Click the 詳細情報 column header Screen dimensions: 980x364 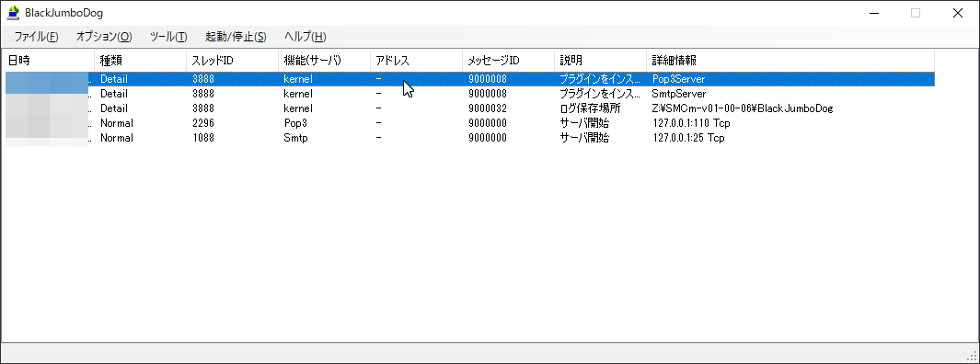pos(790,61)
